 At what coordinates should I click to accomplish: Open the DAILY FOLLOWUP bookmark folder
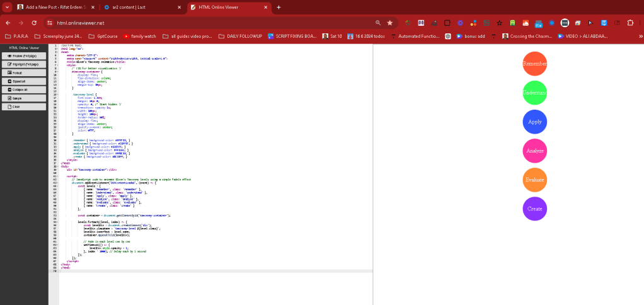coord(240,36)
